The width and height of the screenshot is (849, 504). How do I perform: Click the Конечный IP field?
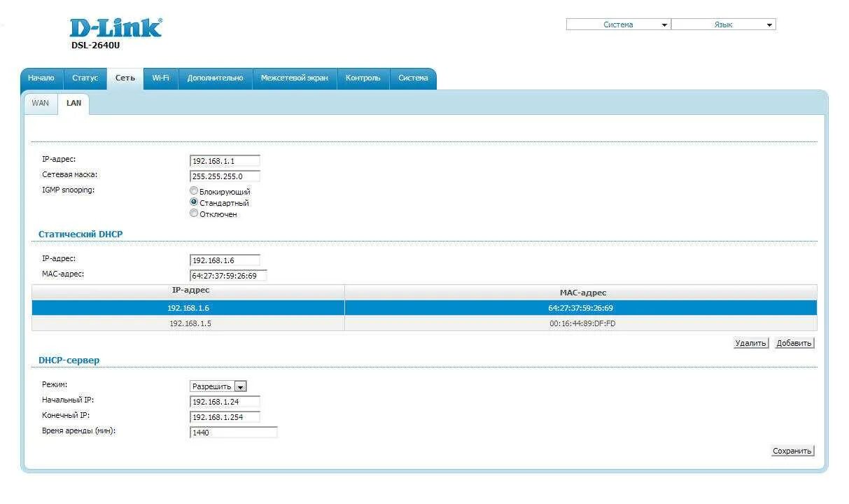[x=225, y=417]
